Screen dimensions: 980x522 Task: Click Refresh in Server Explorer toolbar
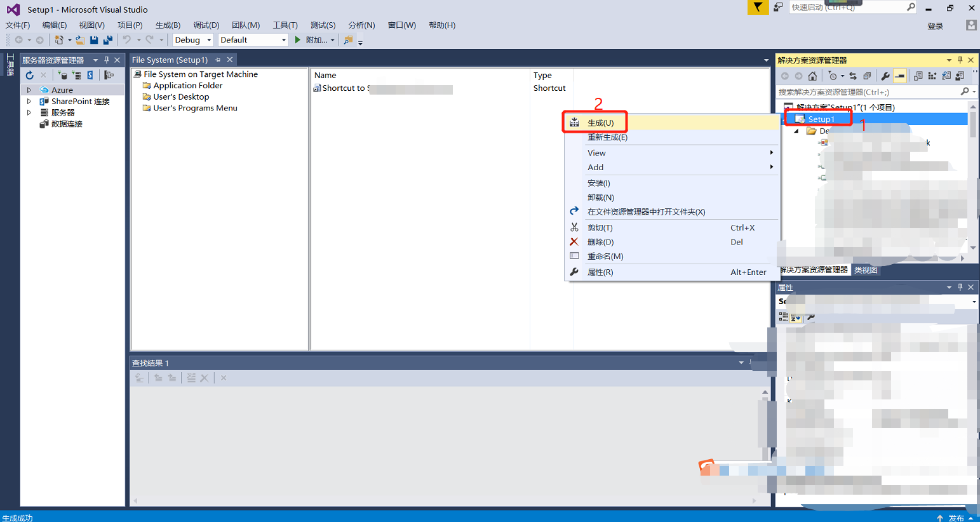click(29, 75)
